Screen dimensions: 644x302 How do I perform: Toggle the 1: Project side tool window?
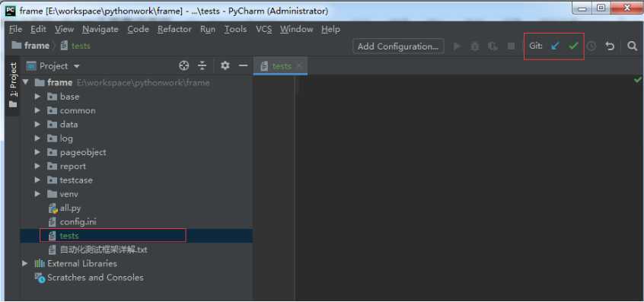(13, 85)
